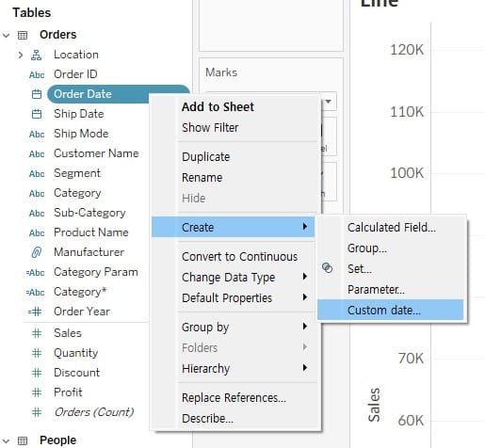This screenshot has height=448, width=485.
Task: Collapse the People table chevron
Action: point(7,440)
